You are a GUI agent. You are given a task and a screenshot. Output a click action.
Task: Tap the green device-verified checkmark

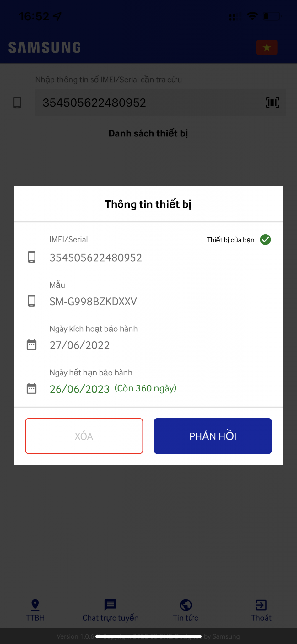[x=265, y=240]
